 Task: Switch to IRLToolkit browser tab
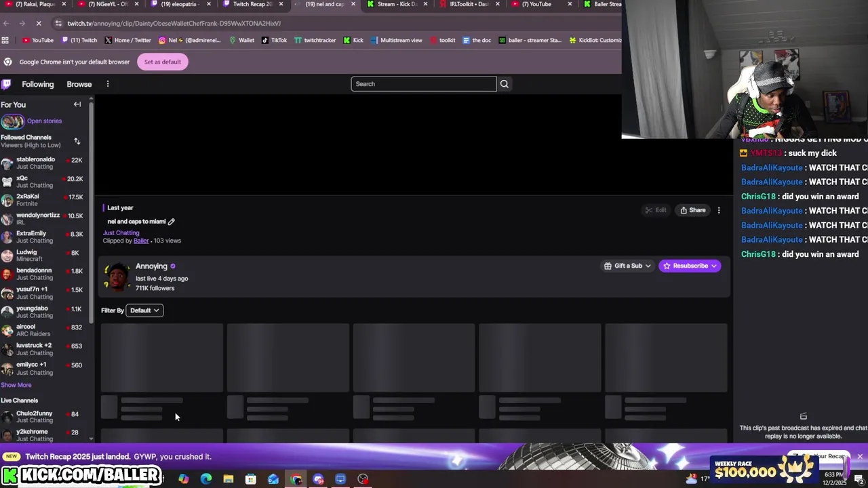(469, 4)
